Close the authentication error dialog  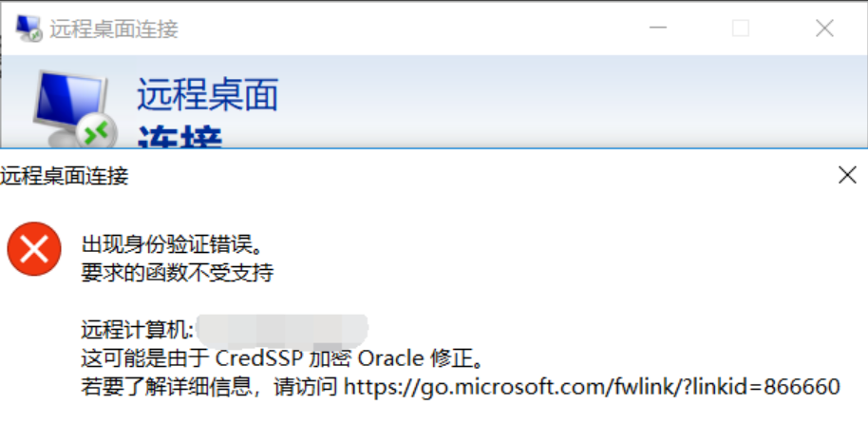[x=847, y=176]
